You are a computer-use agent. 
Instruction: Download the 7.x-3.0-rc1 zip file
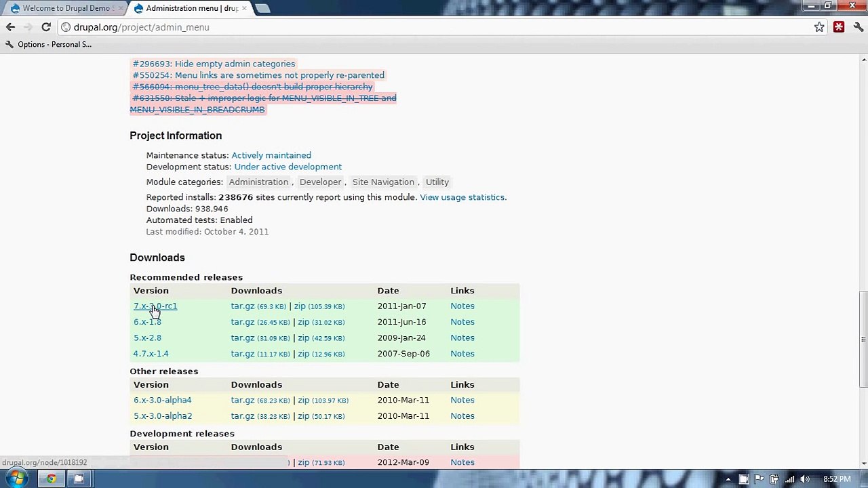(300, 306)
